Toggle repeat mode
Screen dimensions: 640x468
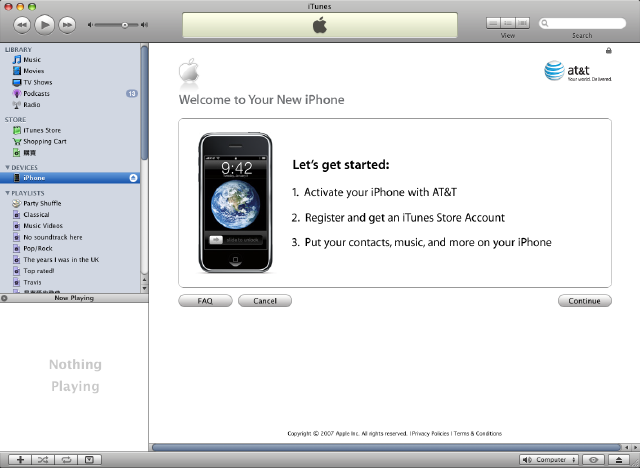tap(66, 460)
